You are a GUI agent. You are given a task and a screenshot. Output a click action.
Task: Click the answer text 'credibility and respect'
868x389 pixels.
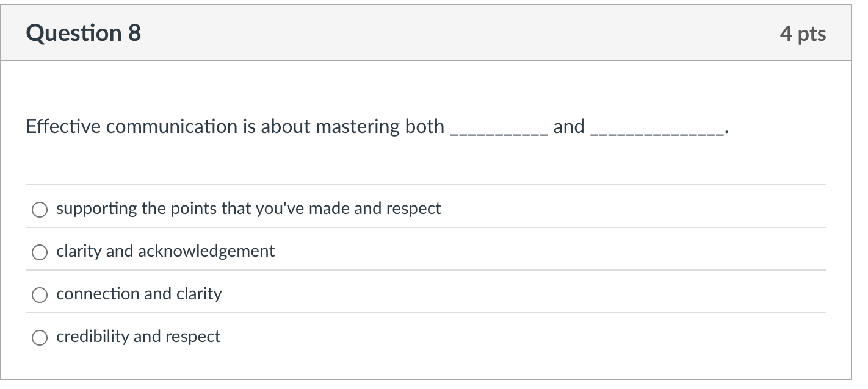point(137,336)
